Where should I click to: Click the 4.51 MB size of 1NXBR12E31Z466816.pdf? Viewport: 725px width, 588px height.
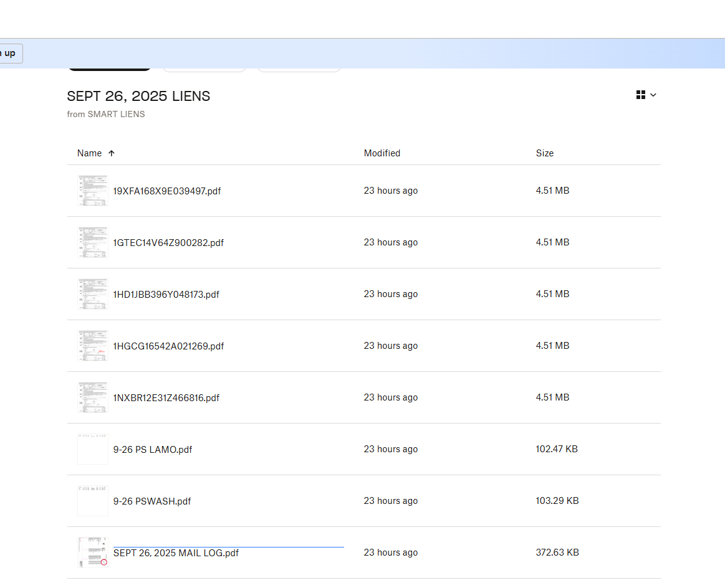coord(552,397)
